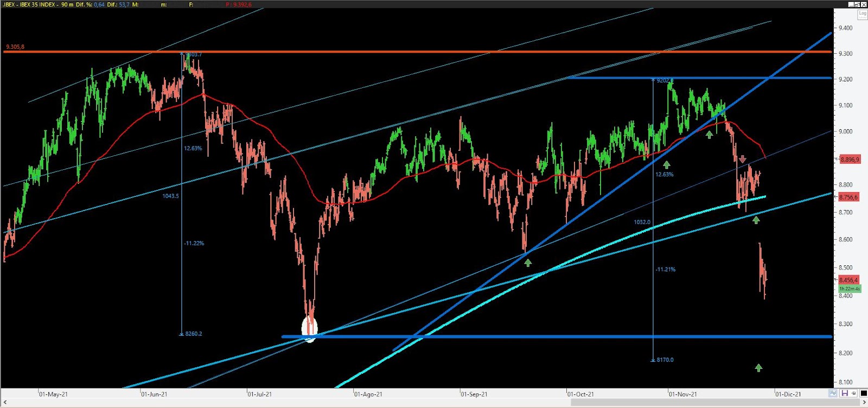This screenshot has width=868, height=408.
Task: Click the 01-Jun-21 date label
Action: pyautogui.click(x=155, y=394)
